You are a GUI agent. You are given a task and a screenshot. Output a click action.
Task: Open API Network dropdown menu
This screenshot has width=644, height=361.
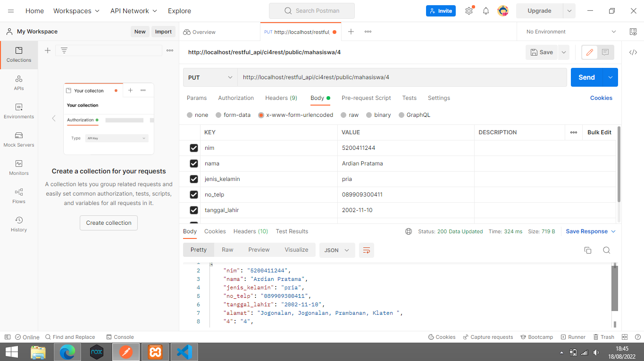134,11
